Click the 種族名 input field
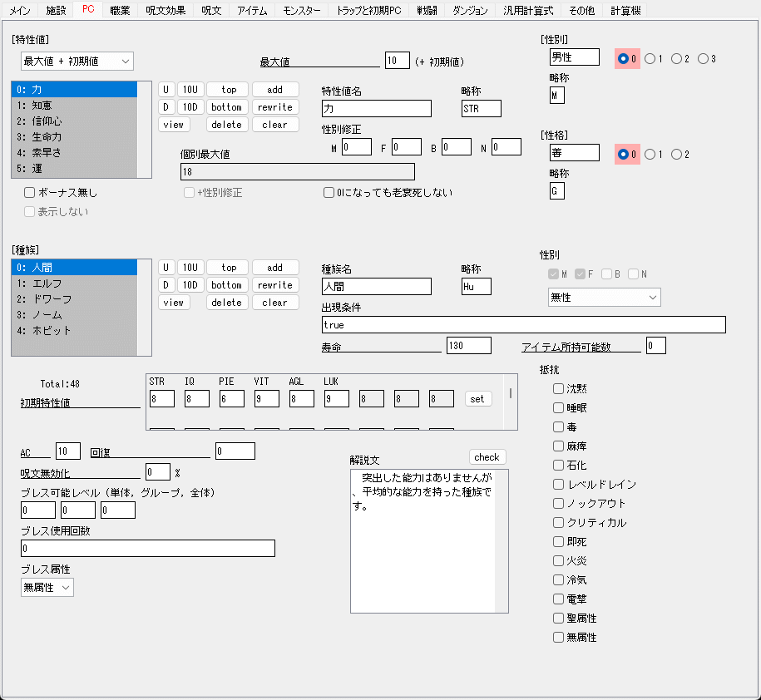Viewport: 761px width, 700px height. pos(377,287)
